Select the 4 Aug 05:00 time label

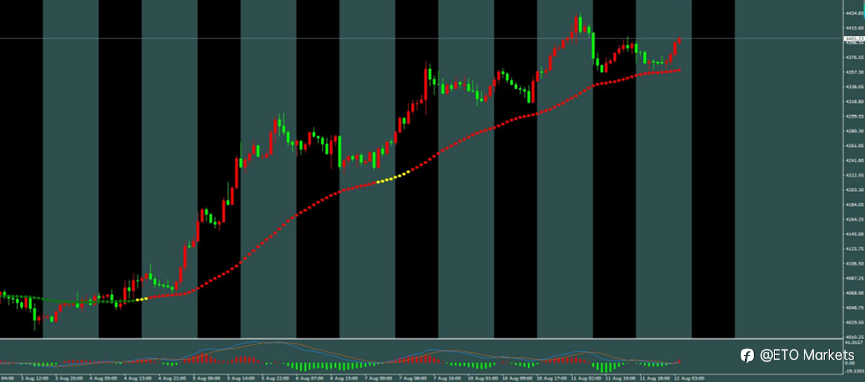click(104, 378)
